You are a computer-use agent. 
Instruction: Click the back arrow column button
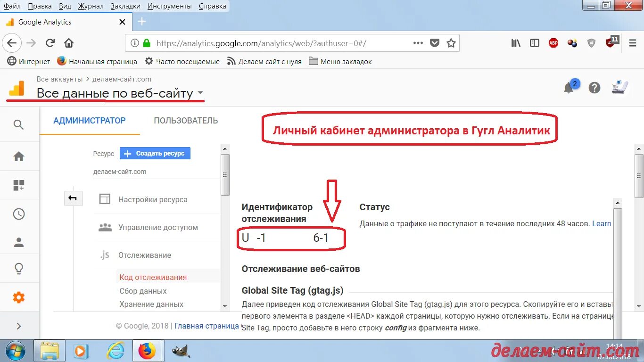tap(73, 198)
